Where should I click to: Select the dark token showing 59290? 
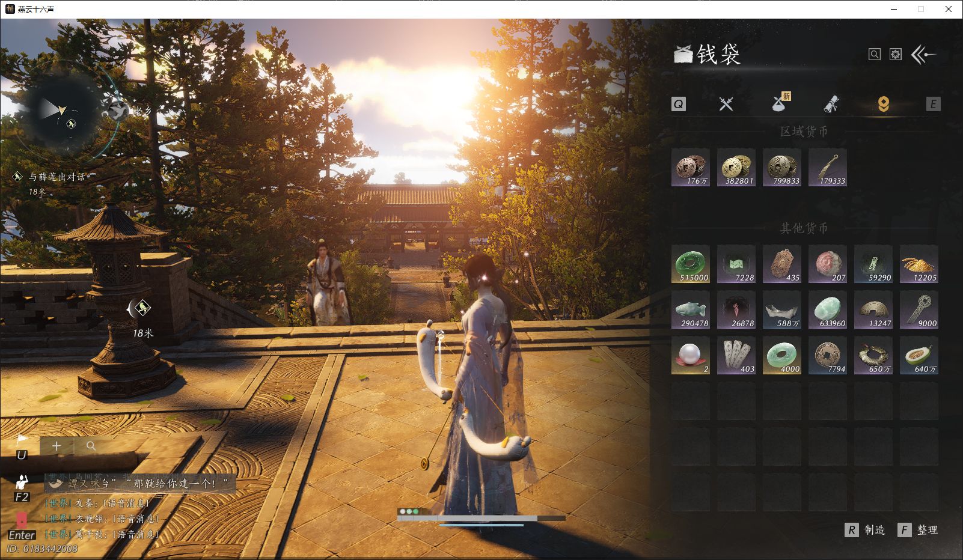pyautogui.click(x=873, y=264)
